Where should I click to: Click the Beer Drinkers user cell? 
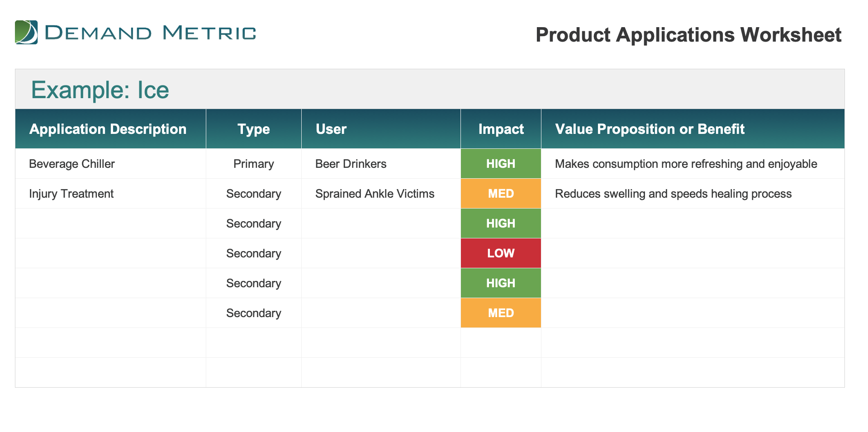tap(381, 164)
